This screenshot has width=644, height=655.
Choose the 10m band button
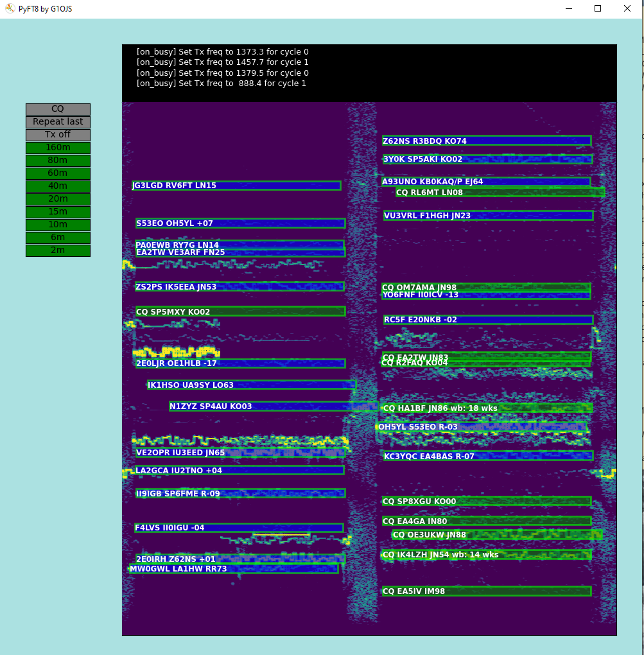pos(58,225)
